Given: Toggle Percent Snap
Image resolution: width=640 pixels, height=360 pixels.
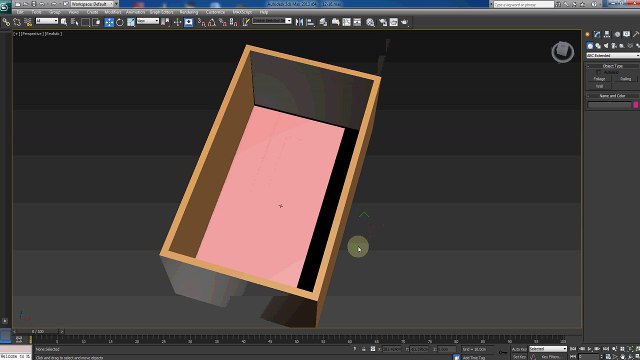Looking at the screenshot, I should click(x=223, y=22).
